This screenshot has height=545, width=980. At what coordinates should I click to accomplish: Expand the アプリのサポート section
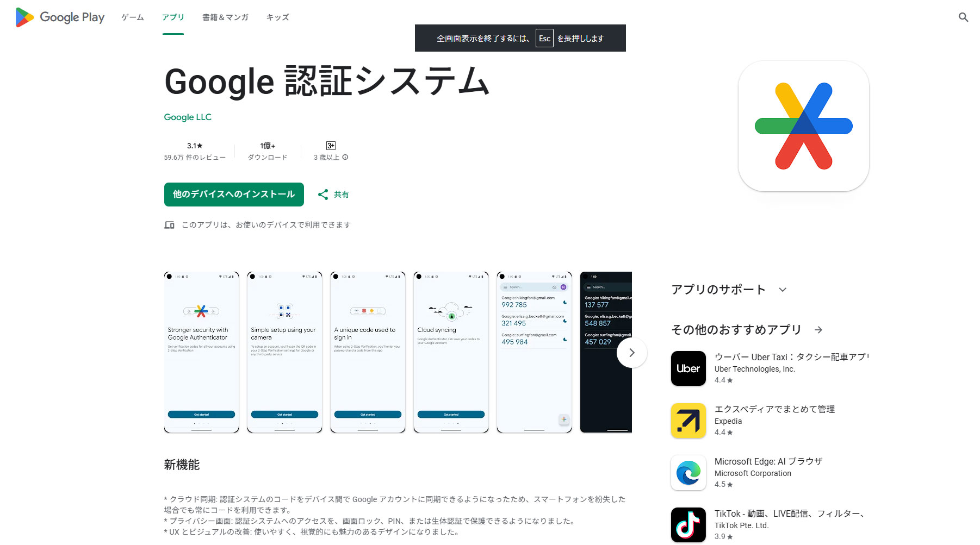(x=783, y=290)
